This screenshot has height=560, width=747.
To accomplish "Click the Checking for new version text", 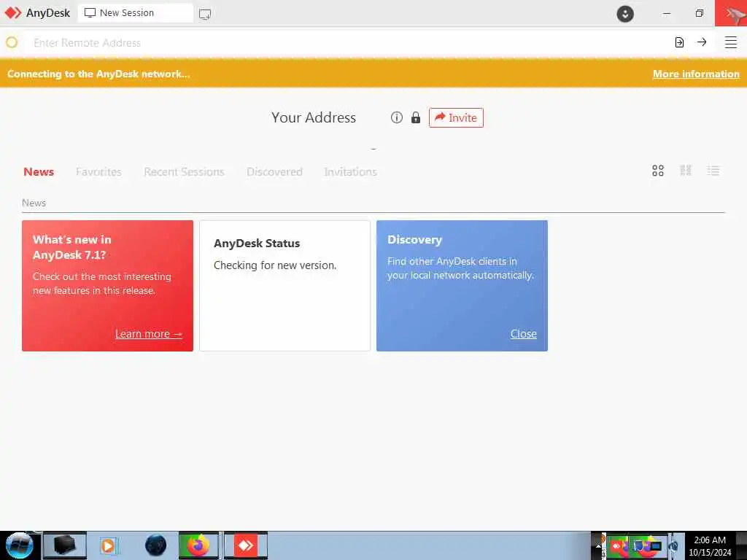I will pos(275,265).
